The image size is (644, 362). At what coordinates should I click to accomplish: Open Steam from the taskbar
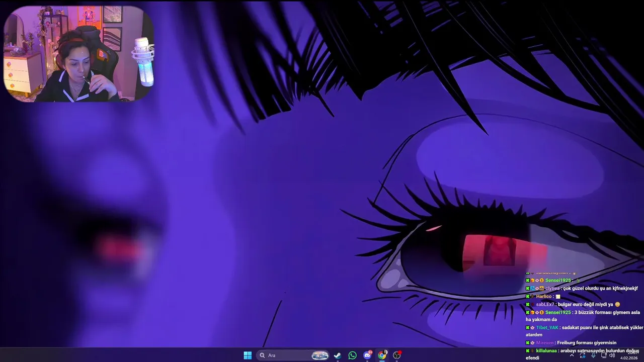(338, 355)
